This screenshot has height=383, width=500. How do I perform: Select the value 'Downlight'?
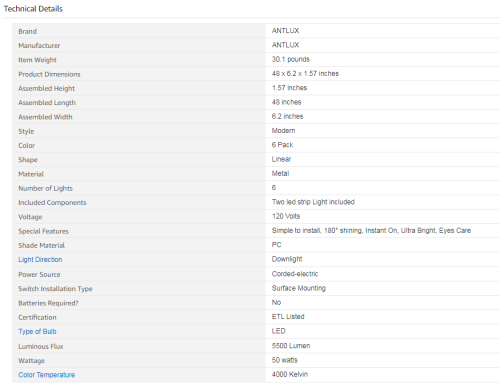(x=287, y=259)
